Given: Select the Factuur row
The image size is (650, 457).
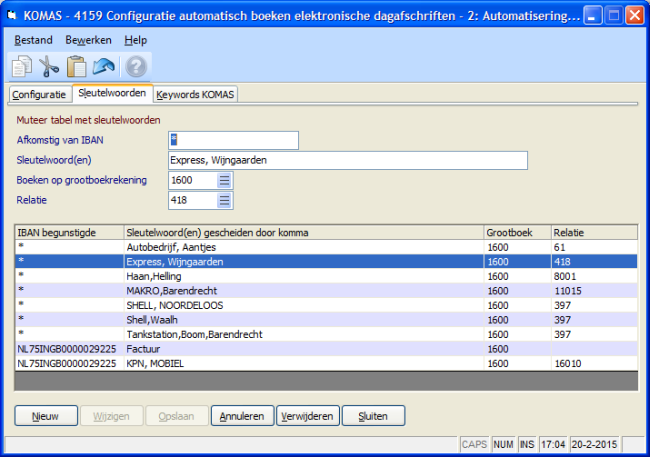Looking at the screenshot, I should point(326,349).
